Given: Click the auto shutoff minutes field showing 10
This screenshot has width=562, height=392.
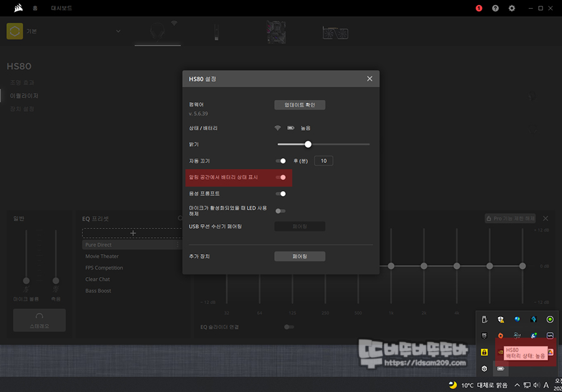Looking at the screenshot, I should tap(323, 161).
